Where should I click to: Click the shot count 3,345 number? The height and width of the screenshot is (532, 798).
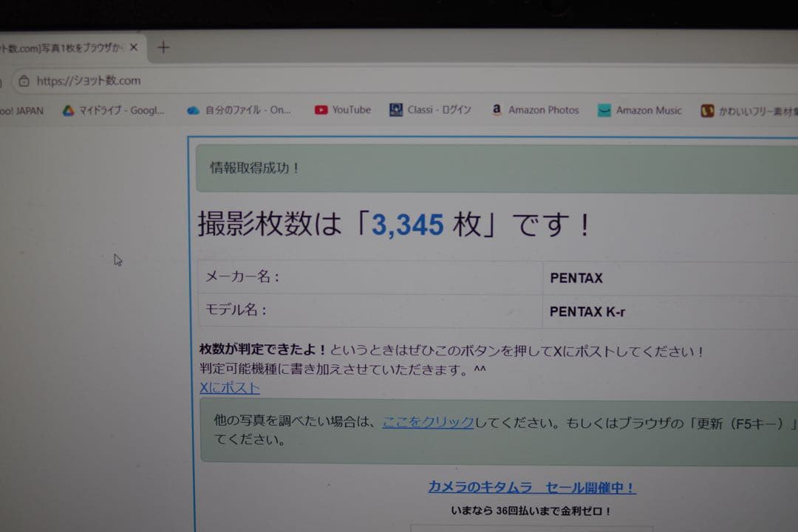tap(408, 225)
